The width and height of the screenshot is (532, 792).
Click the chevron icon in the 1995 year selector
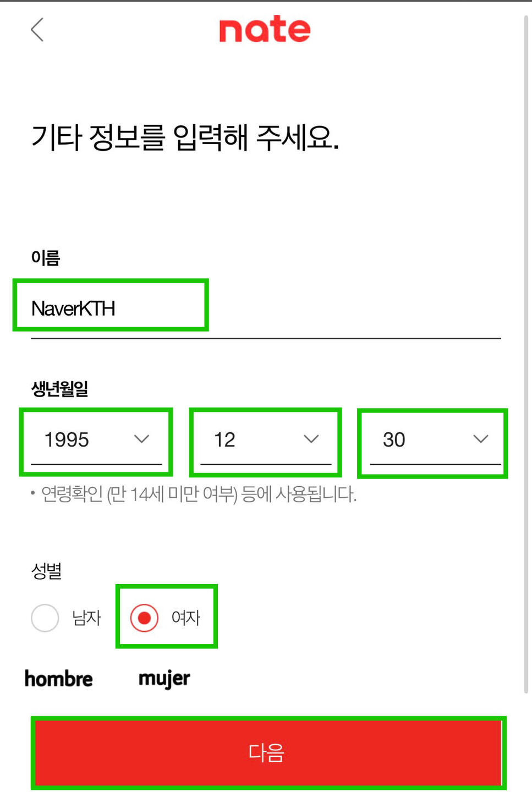pos(142,439)
